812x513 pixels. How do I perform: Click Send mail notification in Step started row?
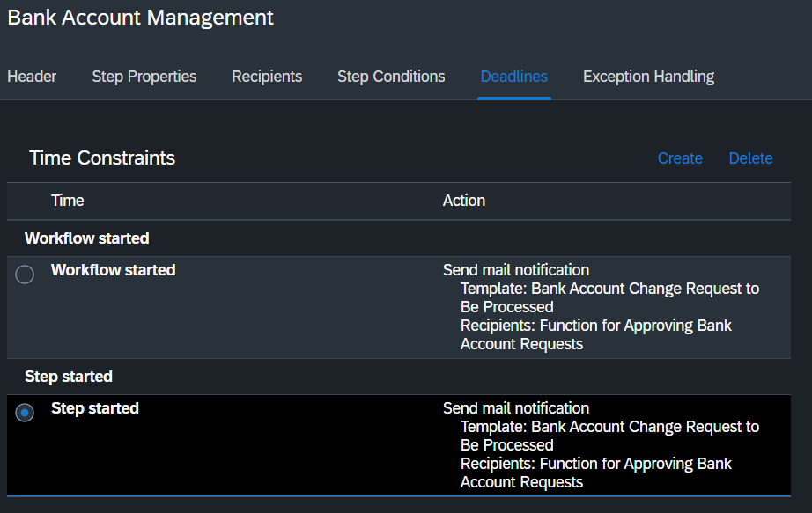(516, 408)
